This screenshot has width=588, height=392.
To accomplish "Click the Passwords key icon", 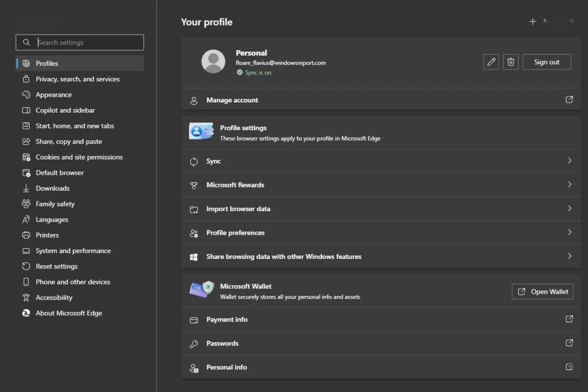I will pos(194,344).
